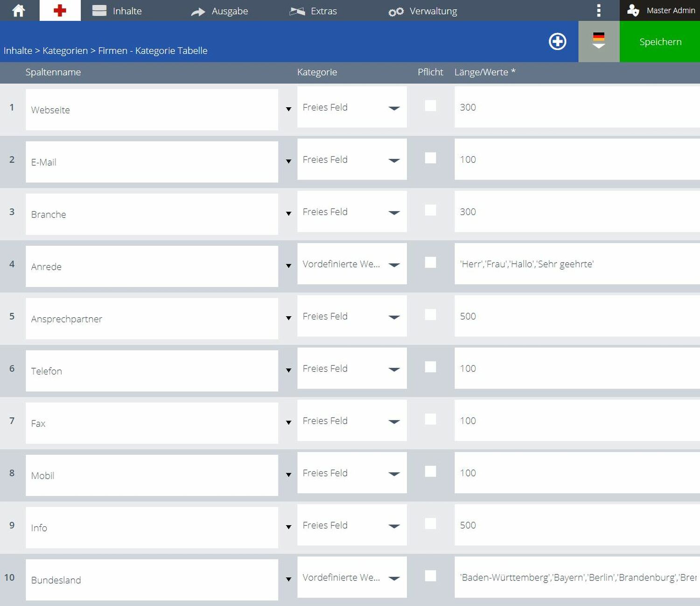This screenshot has height=606, width=700.
Task: Open the Verwaltung menu
Action: tap(423, 11)
